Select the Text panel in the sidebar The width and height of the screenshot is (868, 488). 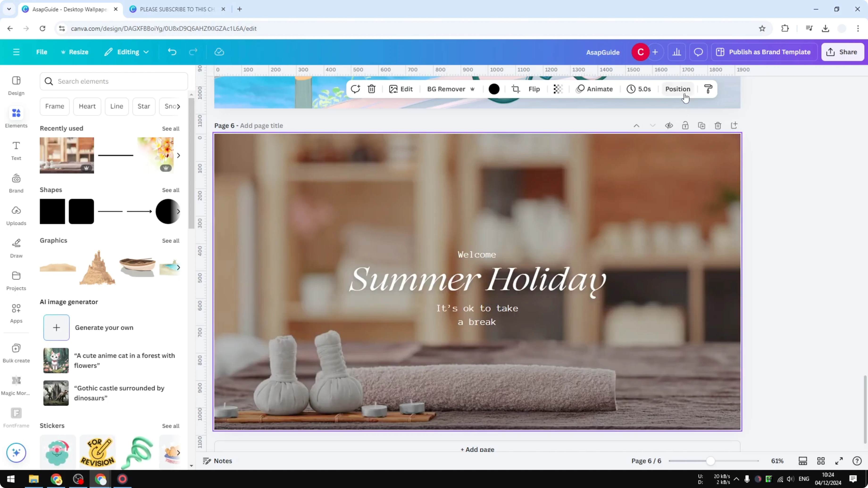(x=16, y=151)
